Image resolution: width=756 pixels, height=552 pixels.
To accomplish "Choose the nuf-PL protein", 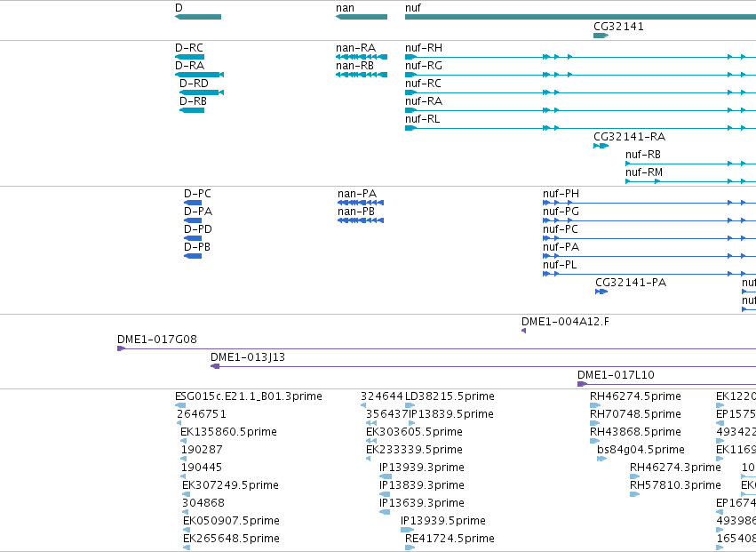I will pos(649,274).
